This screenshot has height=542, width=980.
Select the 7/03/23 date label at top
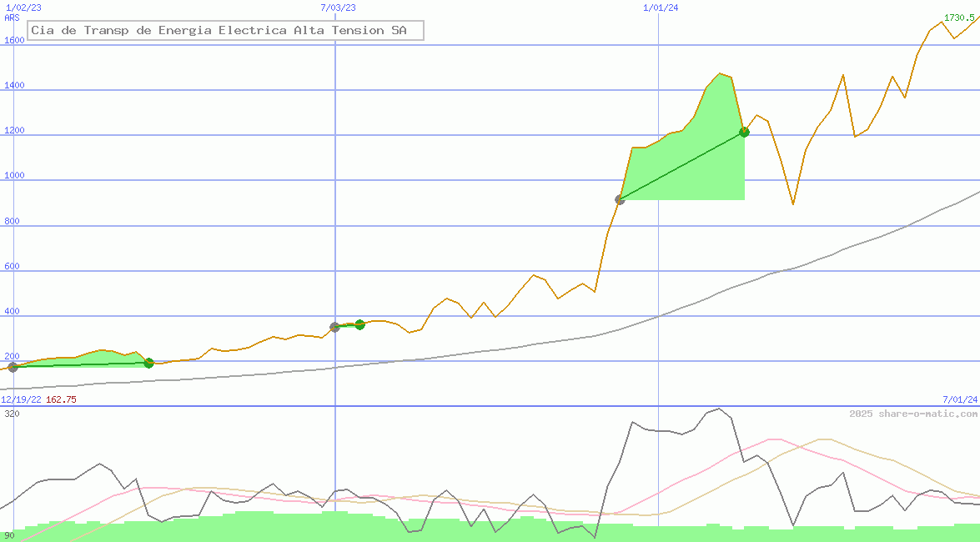338,8
